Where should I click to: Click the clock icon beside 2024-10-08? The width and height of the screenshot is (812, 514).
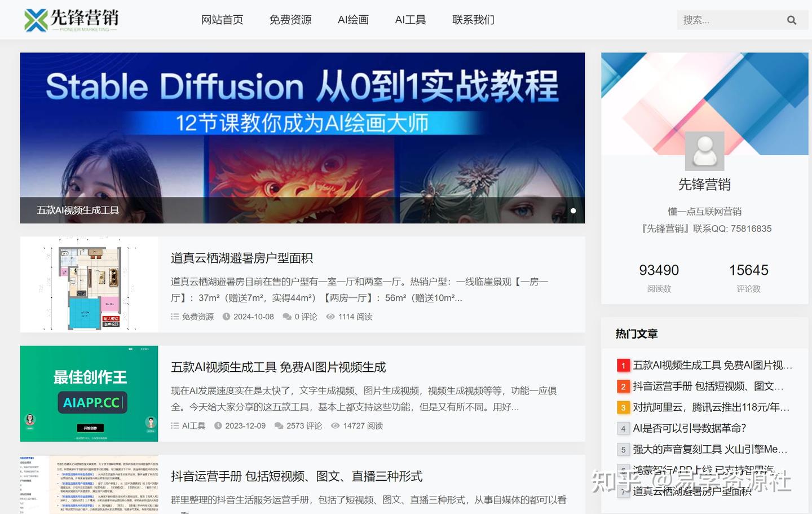[226, 317]
